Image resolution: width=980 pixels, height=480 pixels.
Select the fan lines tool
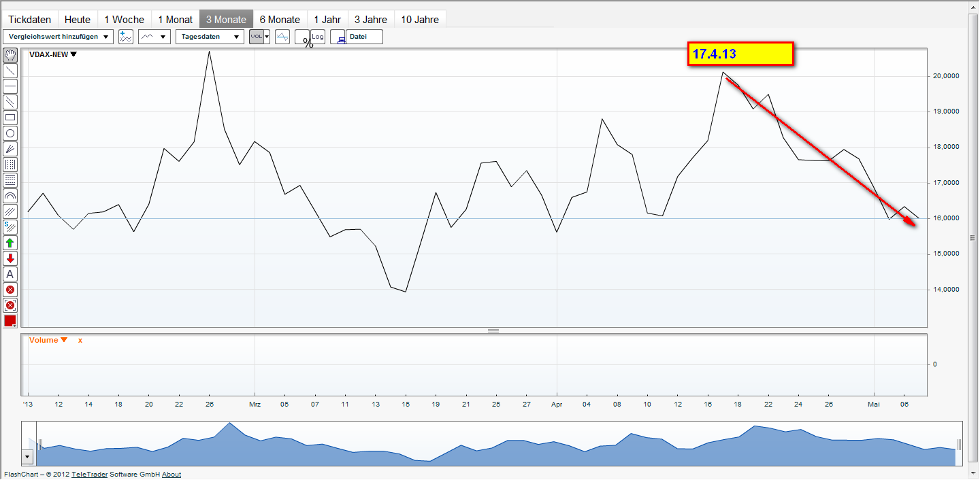pos(10,149)
